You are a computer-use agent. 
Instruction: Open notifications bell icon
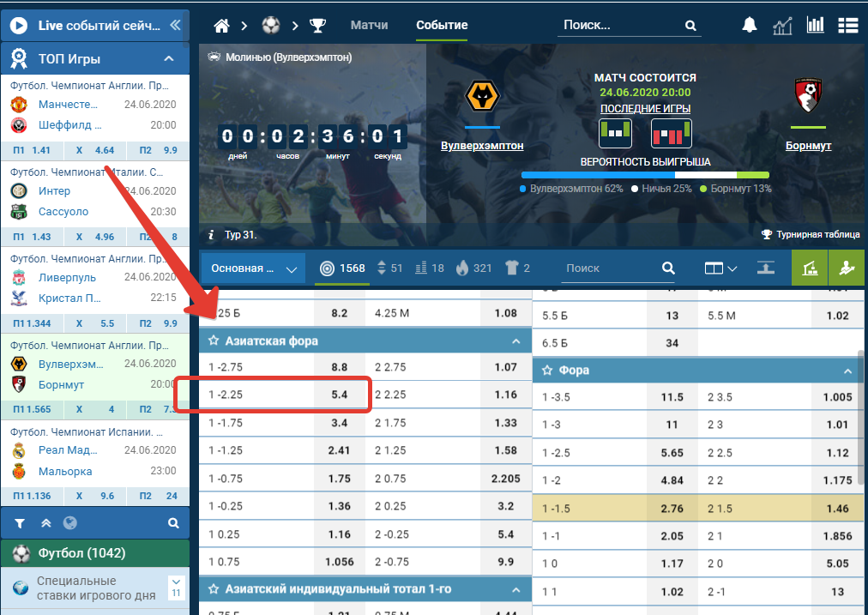coord(750,25)
